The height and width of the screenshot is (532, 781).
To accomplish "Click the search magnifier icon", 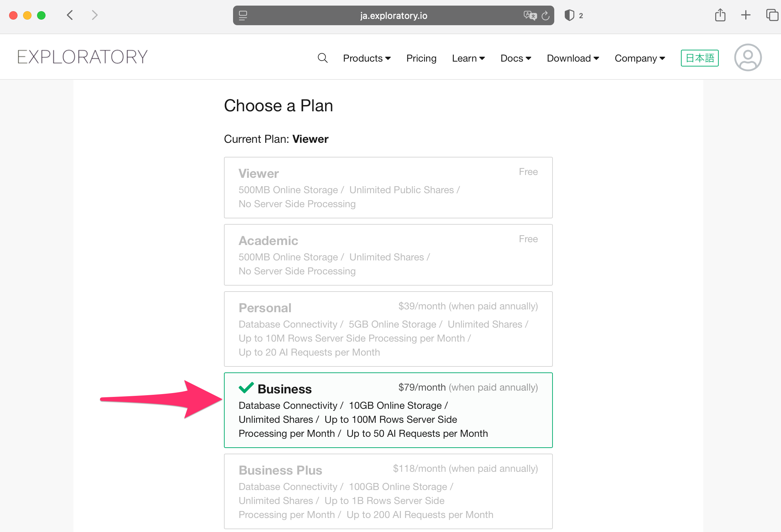I will click(322, 58).
